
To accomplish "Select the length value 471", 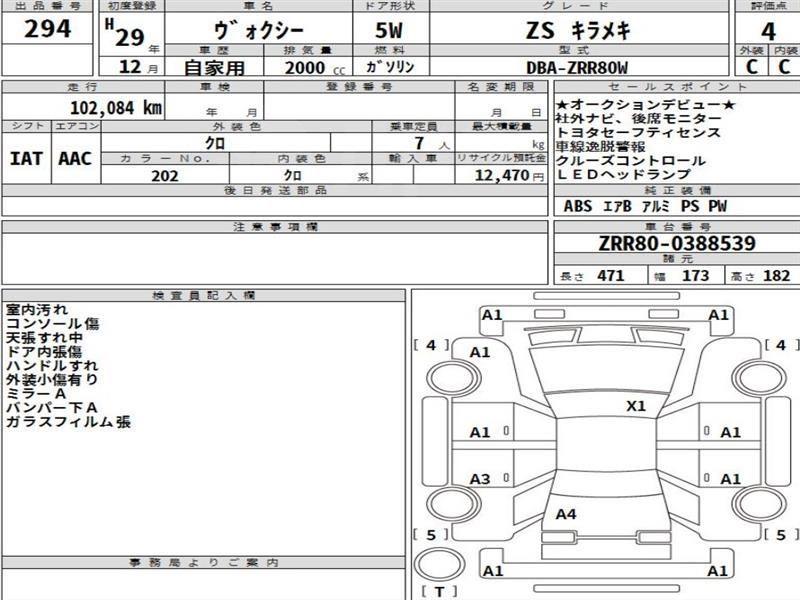I will (611, 276).
